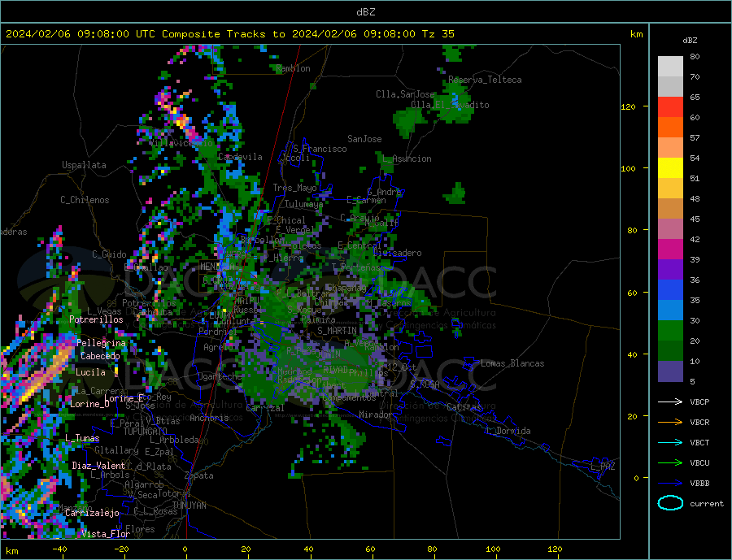Click the 'VBCP' legend label
The image size is (732, 560).
(x=699, y=402)
